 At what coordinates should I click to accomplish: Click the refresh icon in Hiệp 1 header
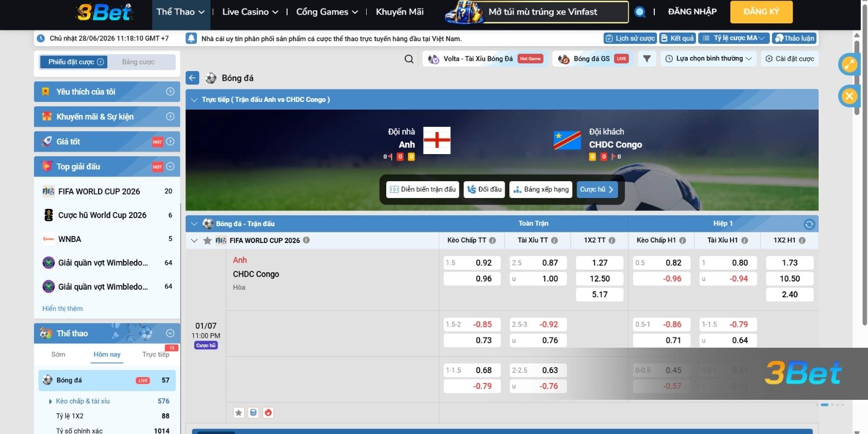click(x=809, y=224)
